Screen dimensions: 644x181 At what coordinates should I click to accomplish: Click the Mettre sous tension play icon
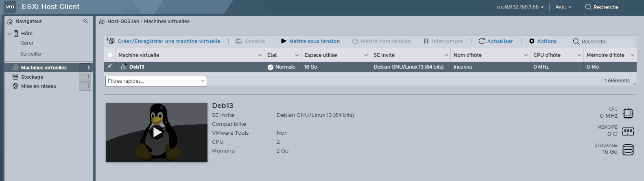pyautogui.click(x=284, y=41)
